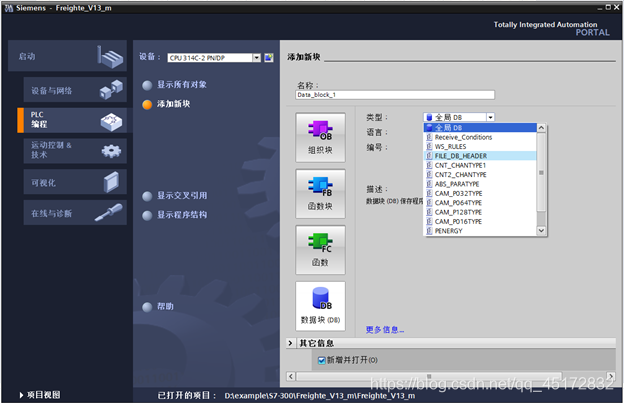Click the device selection icon next to CPU dropdown
The height and width of the screenshot is (403, 624).
[x=269, y=58]
